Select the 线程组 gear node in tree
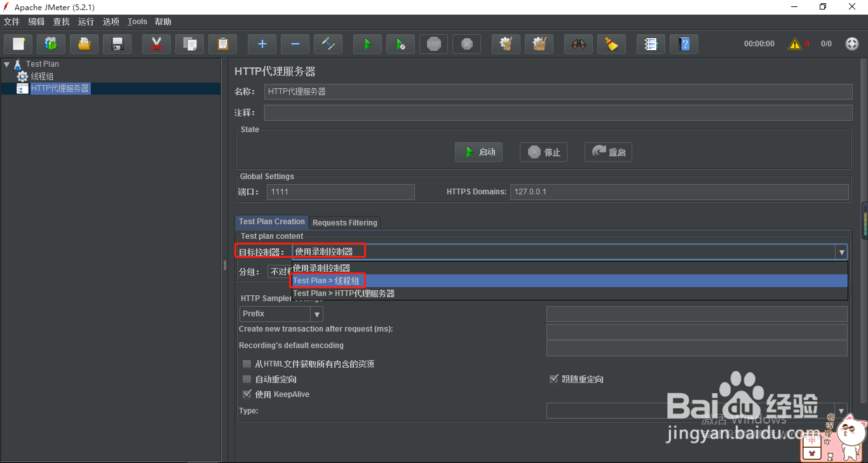Image resolution: width=868 pixels, height=463 pixels. click(36, 76)
